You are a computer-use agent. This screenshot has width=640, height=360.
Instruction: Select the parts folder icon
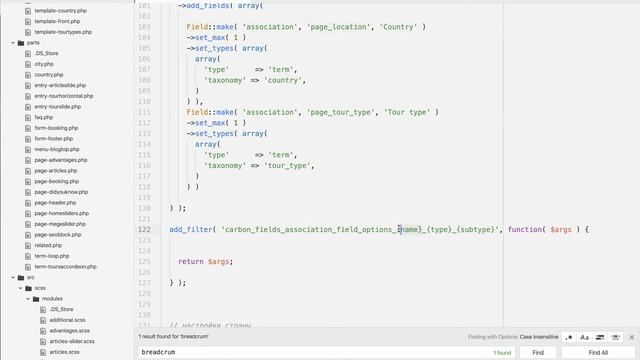[21, 42]
